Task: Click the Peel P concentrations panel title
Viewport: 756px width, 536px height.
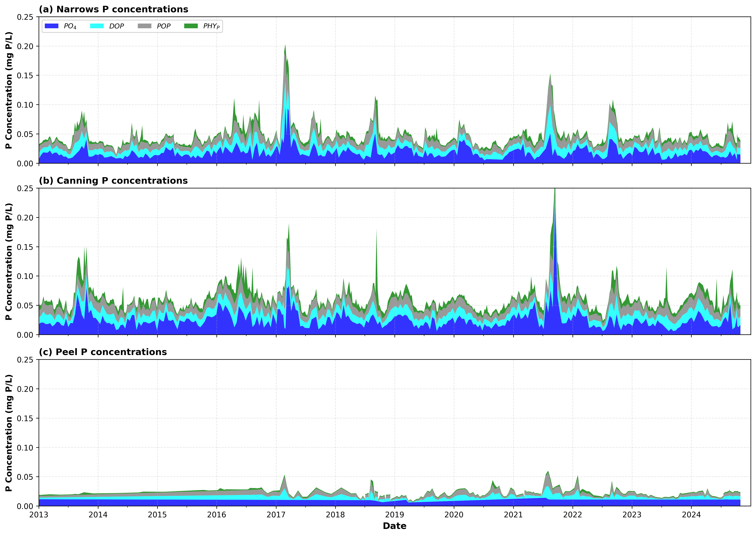Action: [103, 352]
